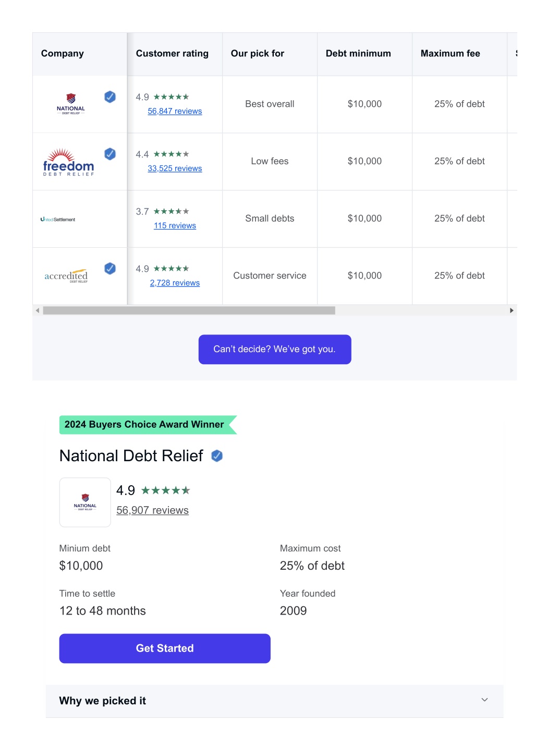534x756 pixels.
Task: Click the Get Started button
Action: pyautogui.click(x=165, y=649)
